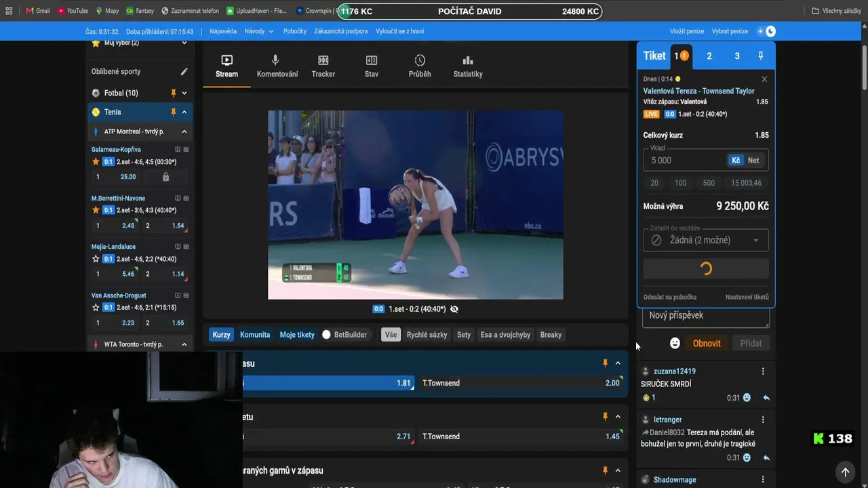Select Net stake option

(753, 161)
